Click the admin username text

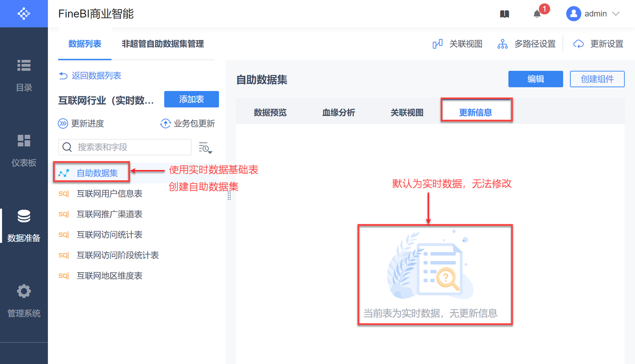pyautogui.click(x=596, y=14)
